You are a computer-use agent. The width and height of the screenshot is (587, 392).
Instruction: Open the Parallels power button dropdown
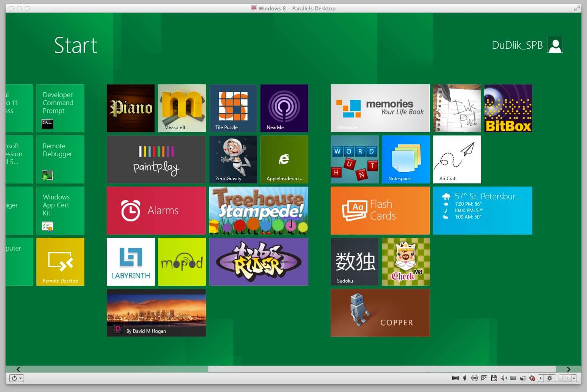coord(17,378)
